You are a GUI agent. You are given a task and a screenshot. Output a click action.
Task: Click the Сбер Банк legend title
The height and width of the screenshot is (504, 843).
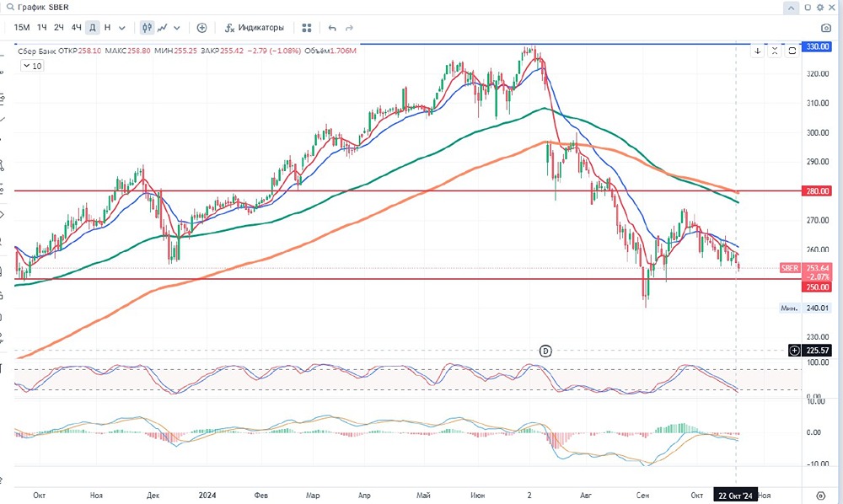[37, 51]
